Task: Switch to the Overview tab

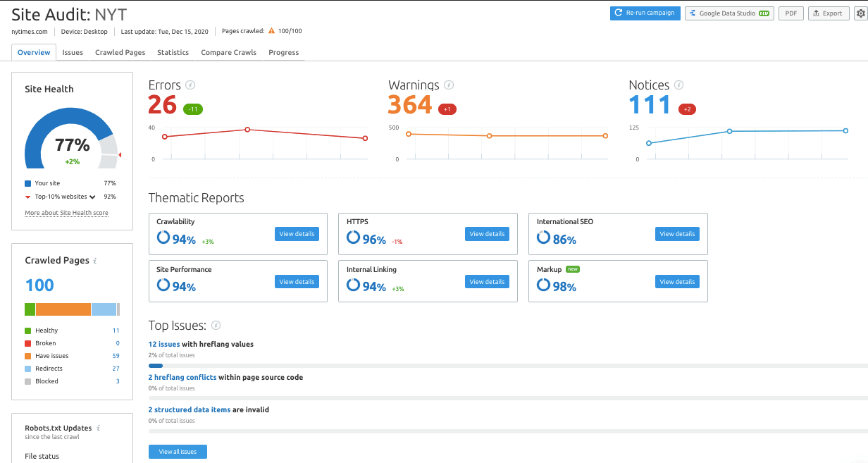Action: (x=34, y=53)
